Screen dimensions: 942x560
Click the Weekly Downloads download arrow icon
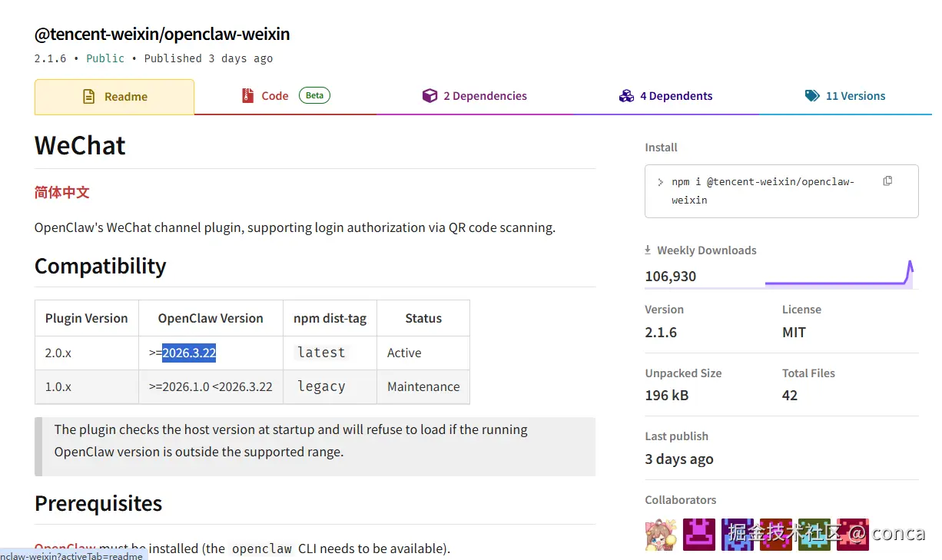[x=648, y=250]
